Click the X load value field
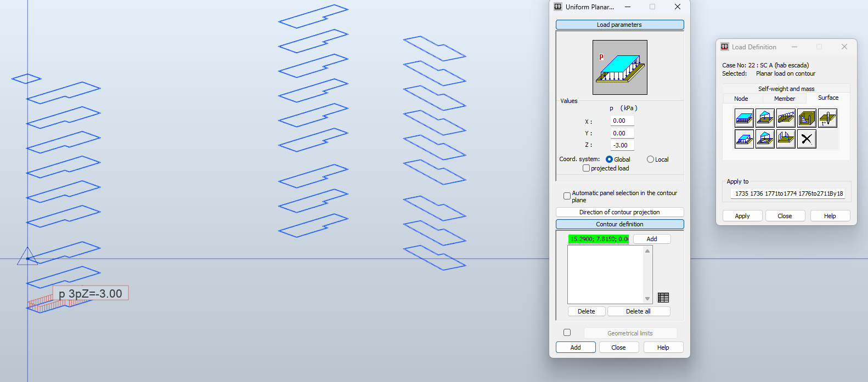The image size is (868, 382). (622, 121)
